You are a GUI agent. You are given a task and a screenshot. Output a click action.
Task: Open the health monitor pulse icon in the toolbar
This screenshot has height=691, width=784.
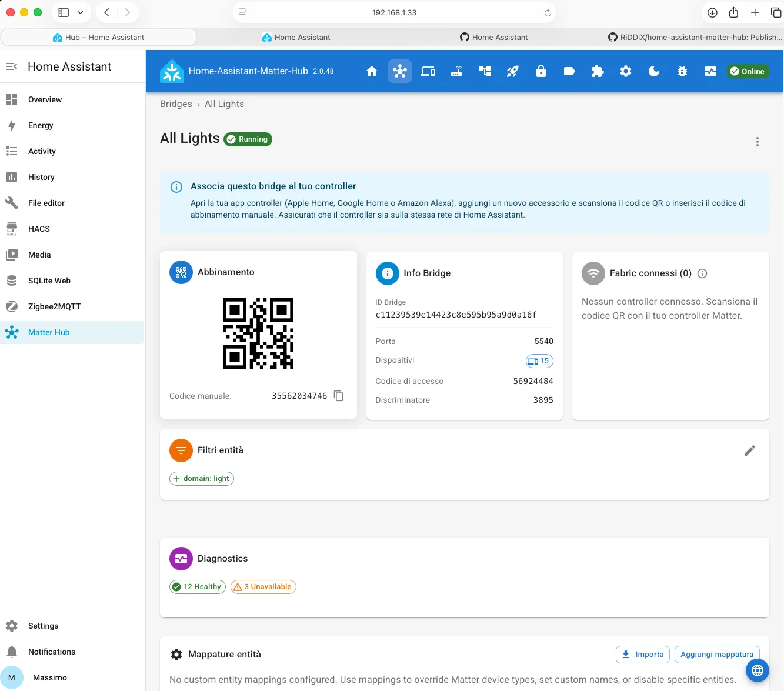click(710, 71)
